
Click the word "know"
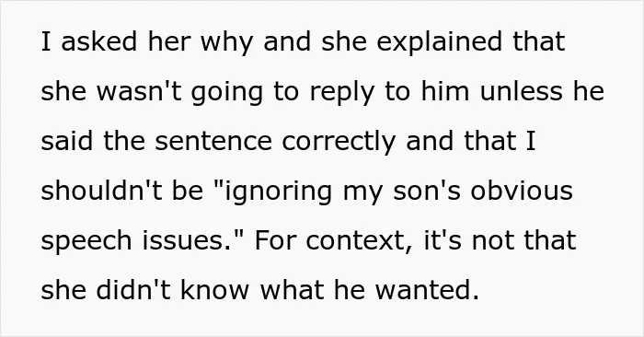214,290
